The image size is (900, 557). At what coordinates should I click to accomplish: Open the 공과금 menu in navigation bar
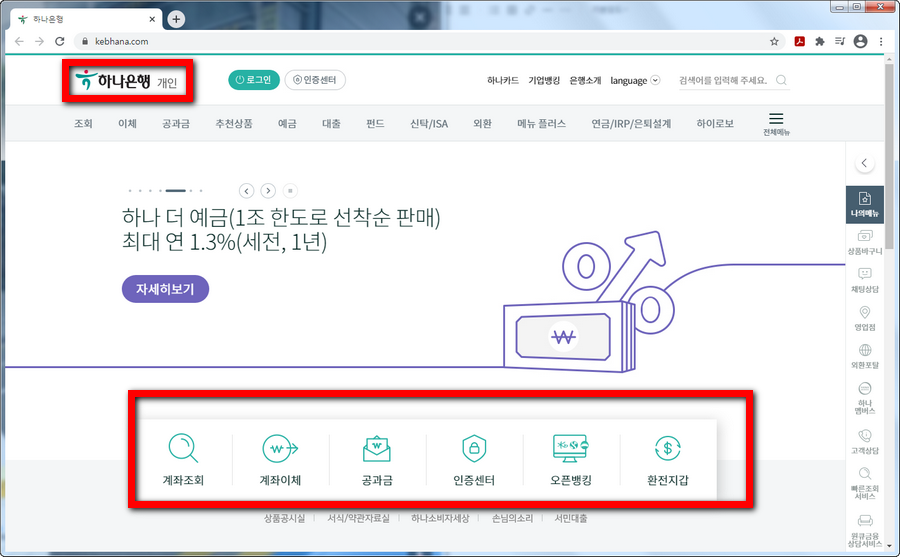click(176, 123)
